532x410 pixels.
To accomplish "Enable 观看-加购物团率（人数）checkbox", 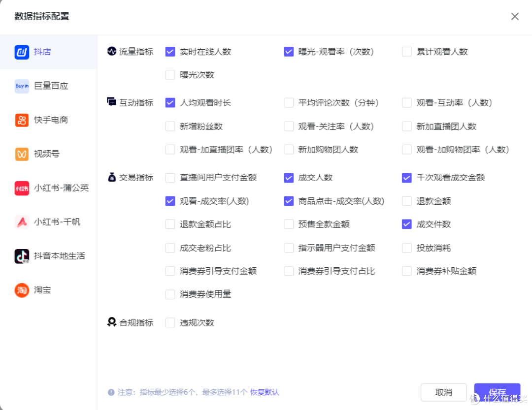I will coord(407,149).
